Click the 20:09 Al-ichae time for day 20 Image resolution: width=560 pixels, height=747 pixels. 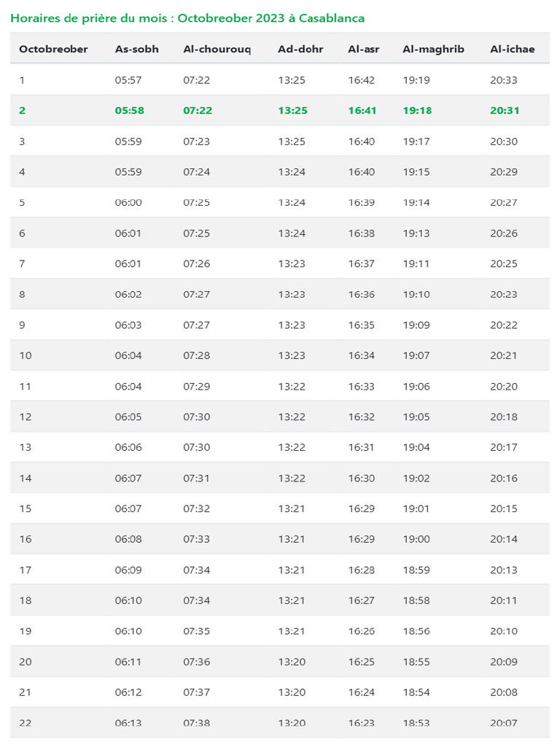click(x=504, y=662)
